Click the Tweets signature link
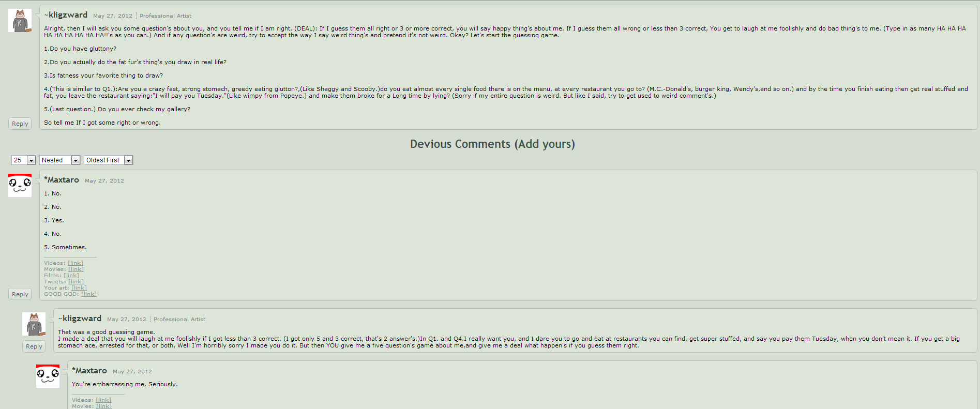The height and width of the screenshot is (409, 980). pos(76,282)
